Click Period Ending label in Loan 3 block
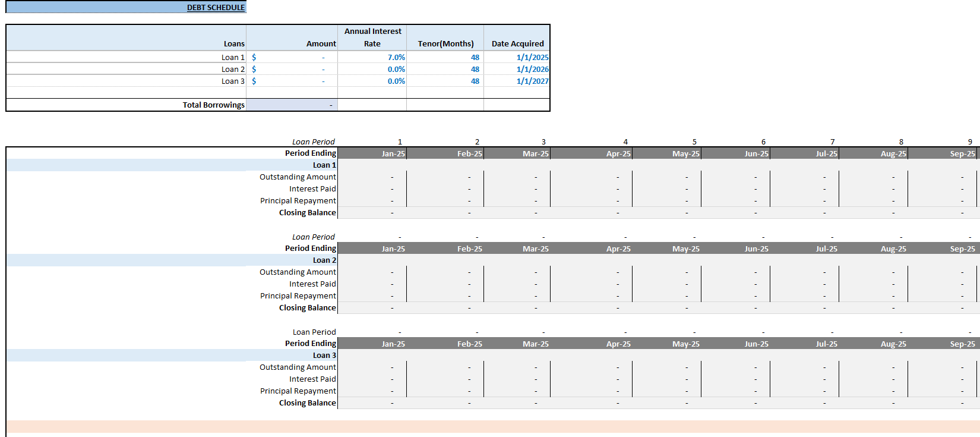The height and width of the screenshot is (437, 980). [310, 343]
